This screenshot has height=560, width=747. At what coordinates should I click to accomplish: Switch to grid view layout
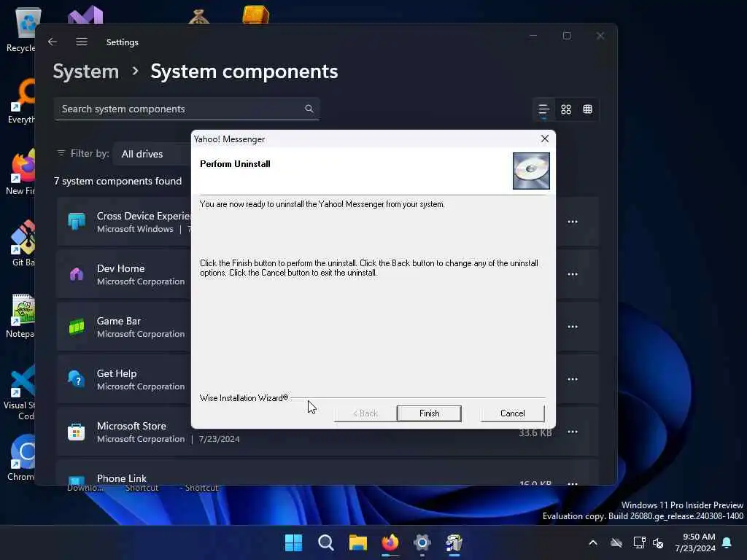pyautogui.click(x=566, y=109)
